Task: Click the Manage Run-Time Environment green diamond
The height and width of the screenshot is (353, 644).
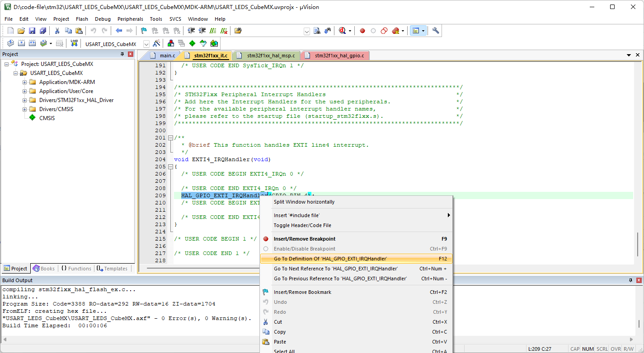Action: coord(193,43)
